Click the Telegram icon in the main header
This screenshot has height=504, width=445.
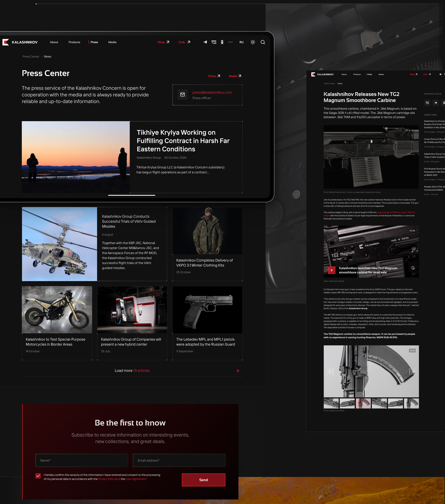[205, 42]
